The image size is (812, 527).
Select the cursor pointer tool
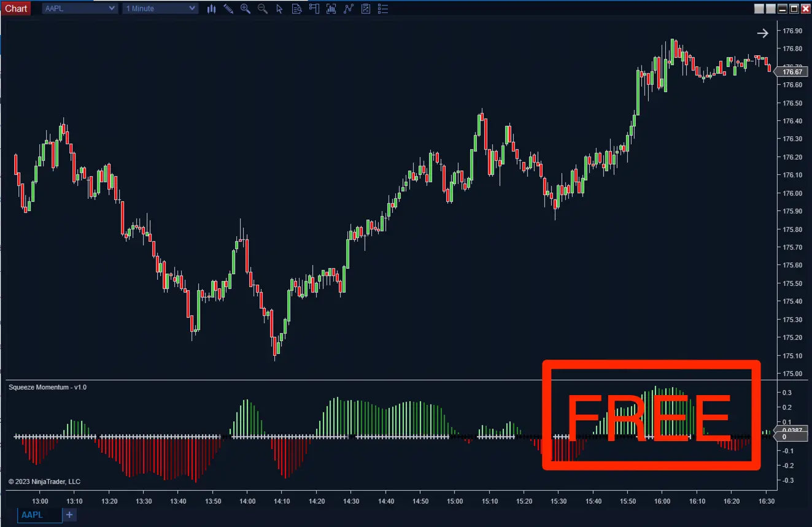coord(280,9)
